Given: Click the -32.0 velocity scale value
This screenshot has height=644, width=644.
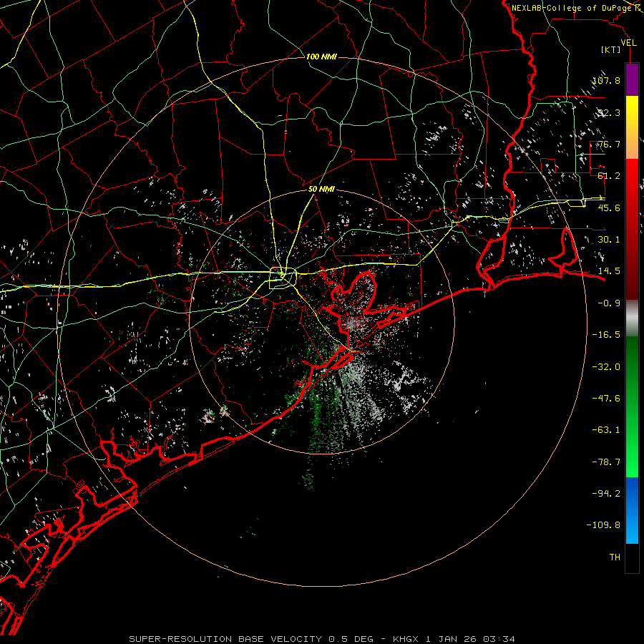Looking at the screenshot, I should [606, 367].
